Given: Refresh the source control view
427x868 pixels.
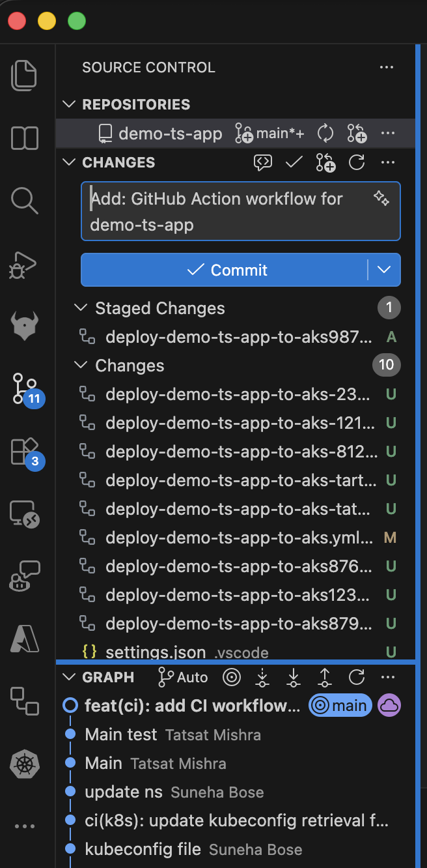Looking at the screenshot, I should [x=356, y=162].
